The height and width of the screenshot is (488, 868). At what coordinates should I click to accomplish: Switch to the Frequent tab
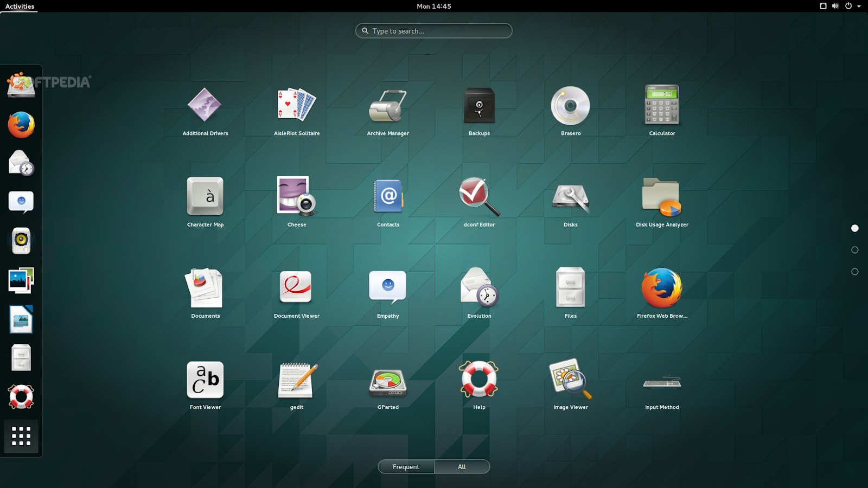[x=406, y=467]
